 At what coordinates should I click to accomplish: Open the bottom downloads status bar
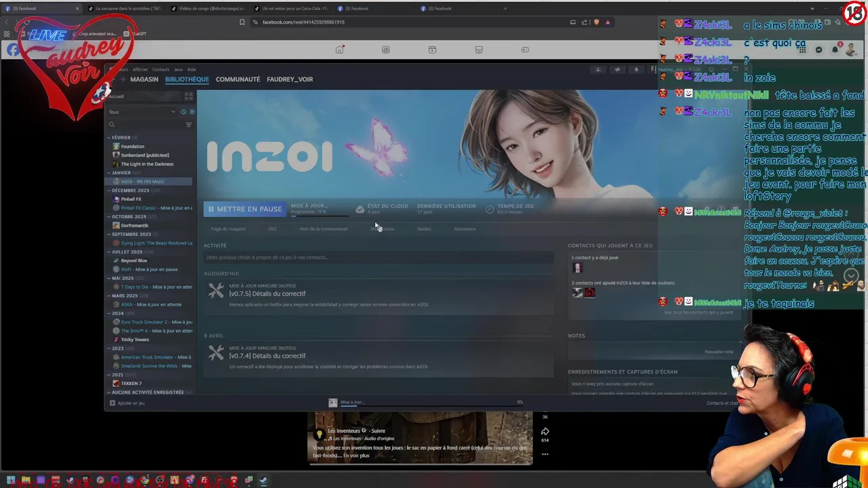click(x=426, y=403)
